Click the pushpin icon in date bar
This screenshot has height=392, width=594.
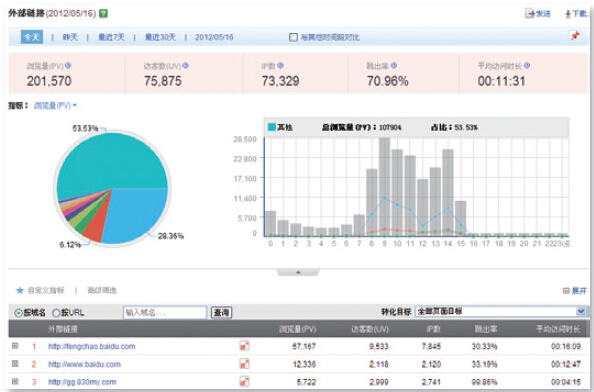[575, 36]
